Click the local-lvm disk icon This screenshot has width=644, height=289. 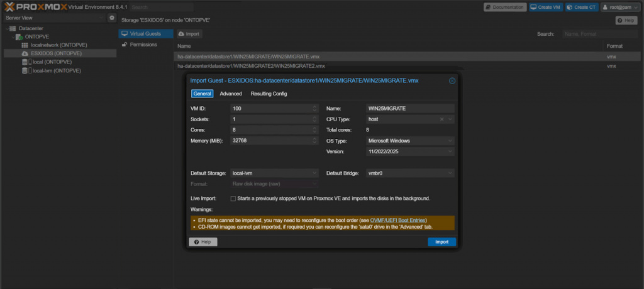(x=25, y=70)
